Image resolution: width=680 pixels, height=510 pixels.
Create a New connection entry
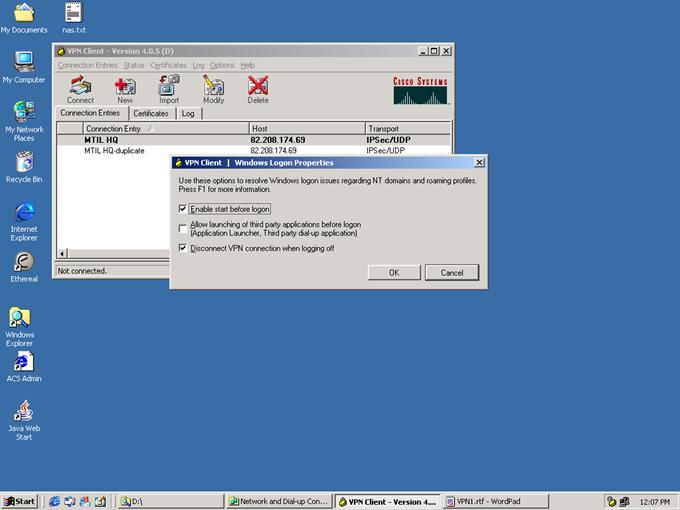pyautogui.click(x=125, y=89)
